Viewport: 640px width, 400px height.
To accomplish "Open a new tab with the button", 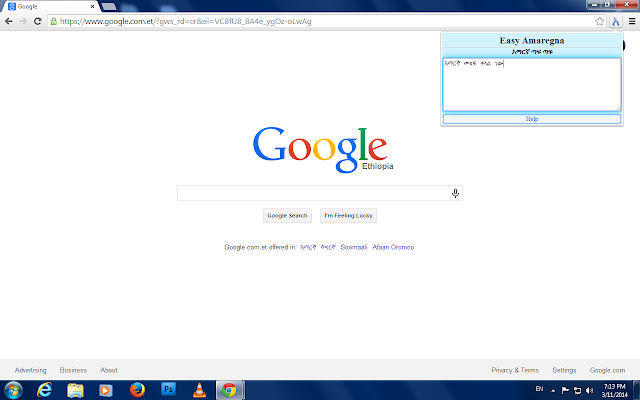I will (x=109, y=7).
